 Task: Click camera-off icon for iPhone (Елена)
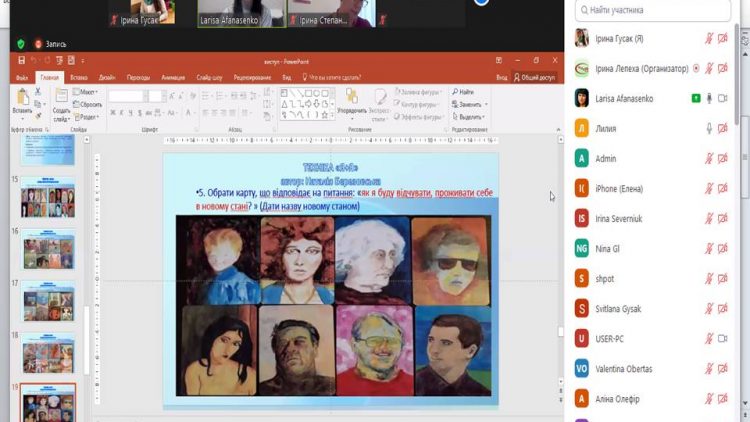tap(723, 189)
